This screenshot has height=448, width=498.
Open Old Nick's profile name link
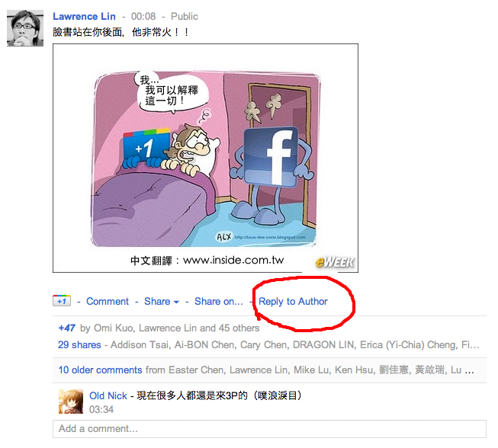tap(108, 395)
